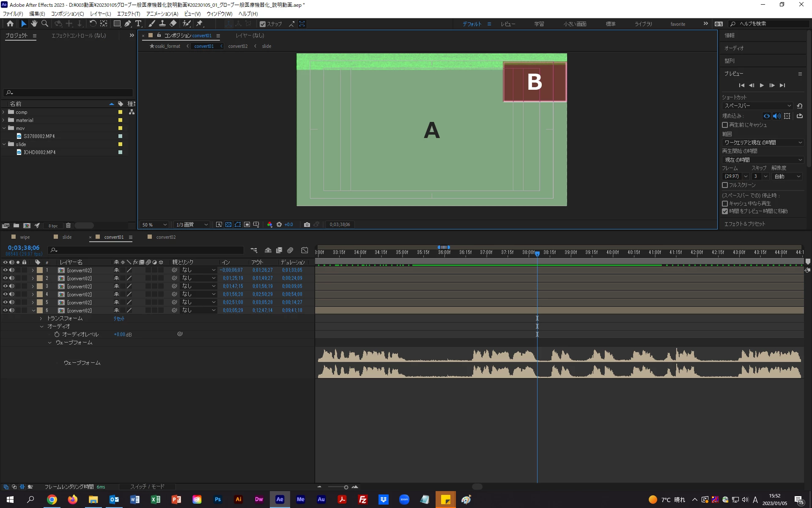Click the Rectangle shape tool

click(117, 24)
